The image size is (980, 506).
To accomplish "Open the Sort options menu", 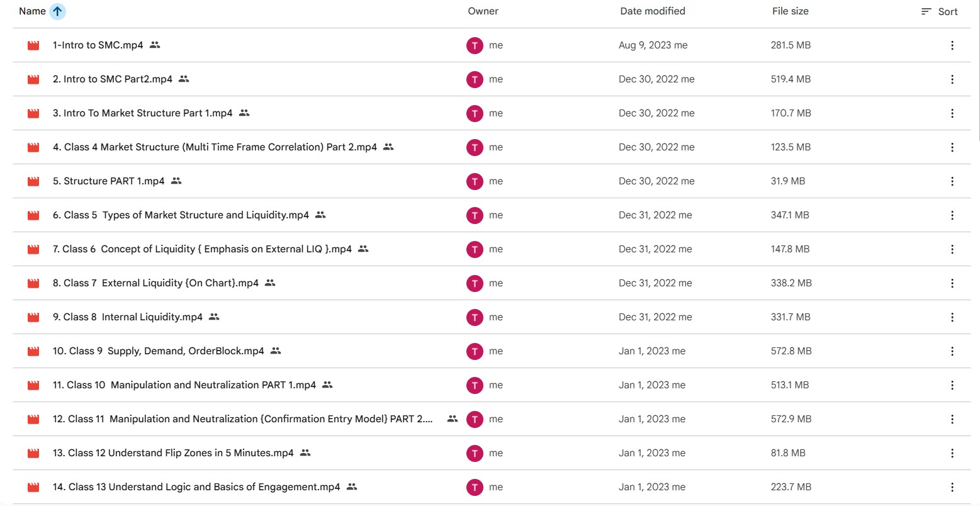I will point(939,11).
